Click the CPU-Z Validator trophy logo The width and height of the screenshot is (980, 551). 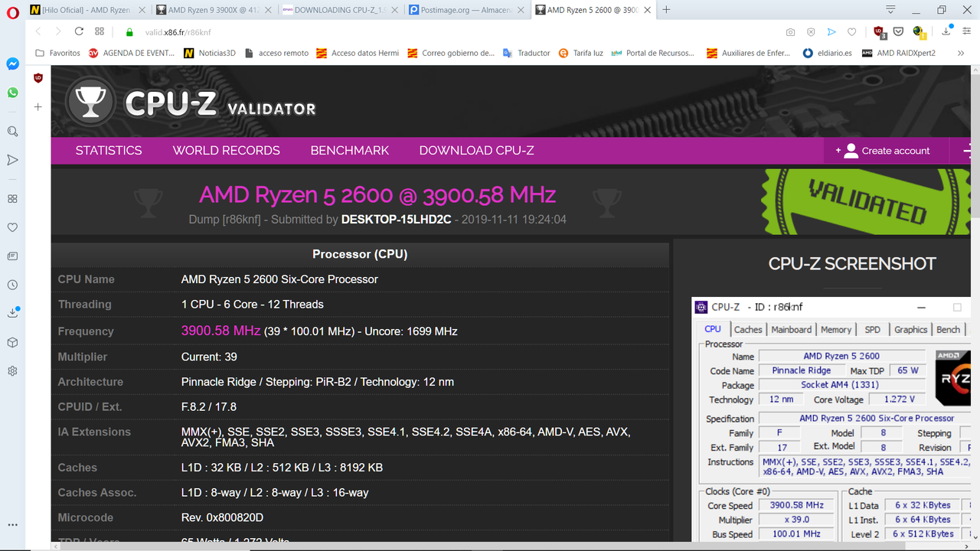(x=191, y=103)
